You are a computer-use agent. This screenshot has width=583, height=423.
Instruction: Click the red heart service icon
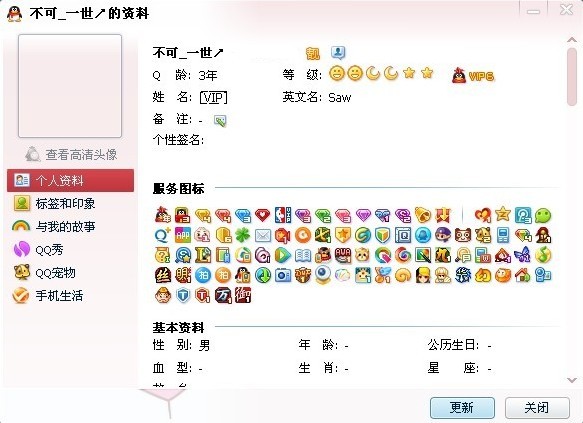click(x=262, y=215)
